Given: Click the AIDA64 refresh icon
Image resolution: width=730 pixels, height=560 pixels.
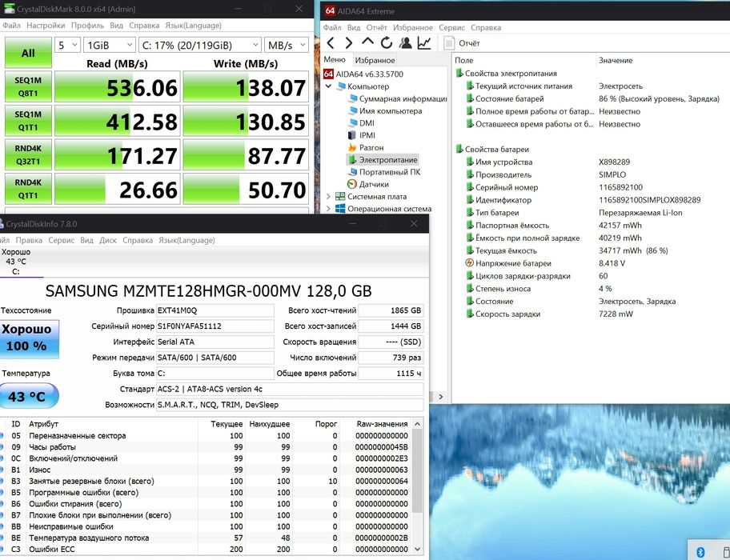Looking at the screenshot, I should (387, 43).
